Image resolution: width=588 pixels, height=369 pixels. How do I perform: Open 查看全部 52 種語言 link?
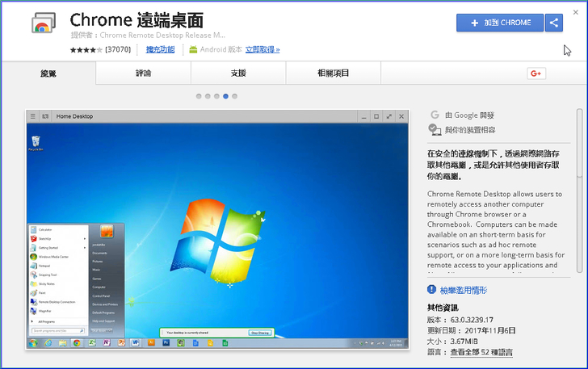point(481,352)
